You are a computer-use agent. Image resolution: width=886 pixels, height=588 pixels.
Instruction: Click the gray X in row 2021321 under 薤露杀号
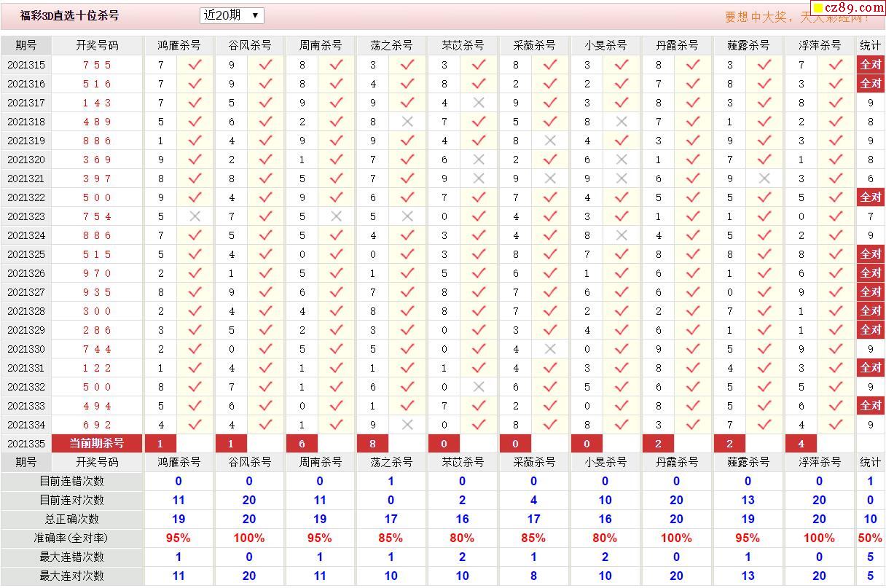pyautogui.click(x=764, y=179)
